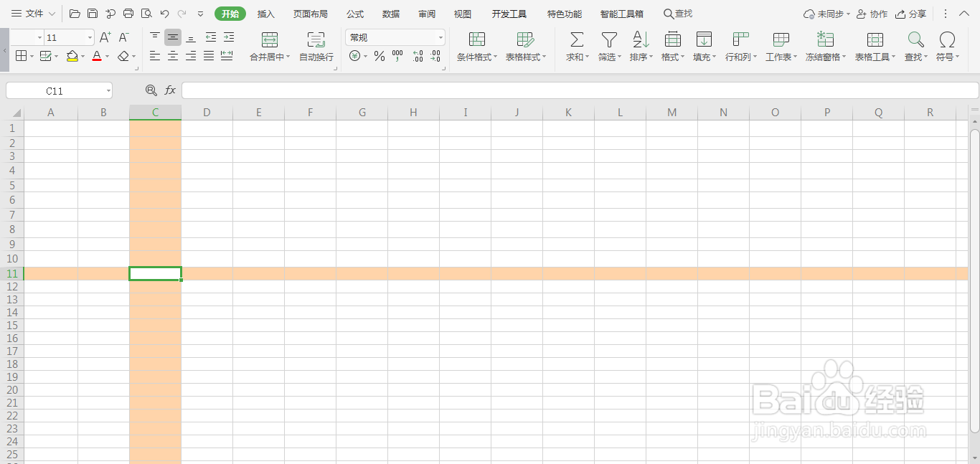
Task: Click the 查找 search box in ribbon
Action: click(678, 14)
